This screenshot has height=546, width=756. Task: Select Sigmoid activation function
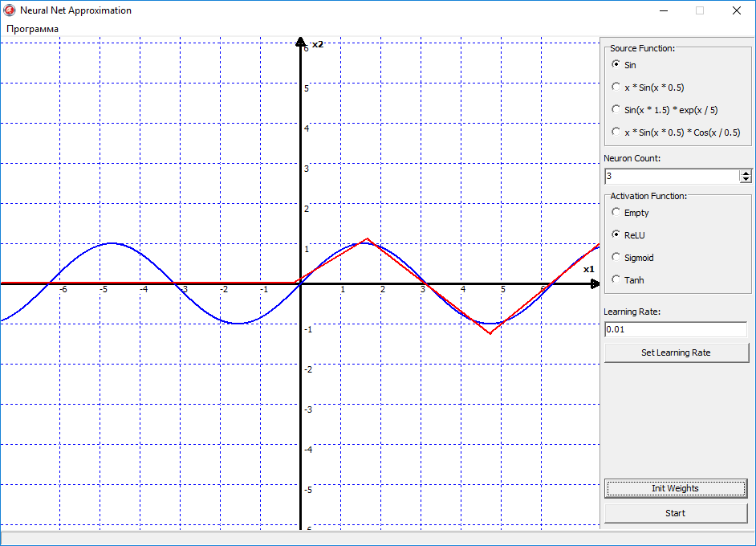[x=632, y=258]
